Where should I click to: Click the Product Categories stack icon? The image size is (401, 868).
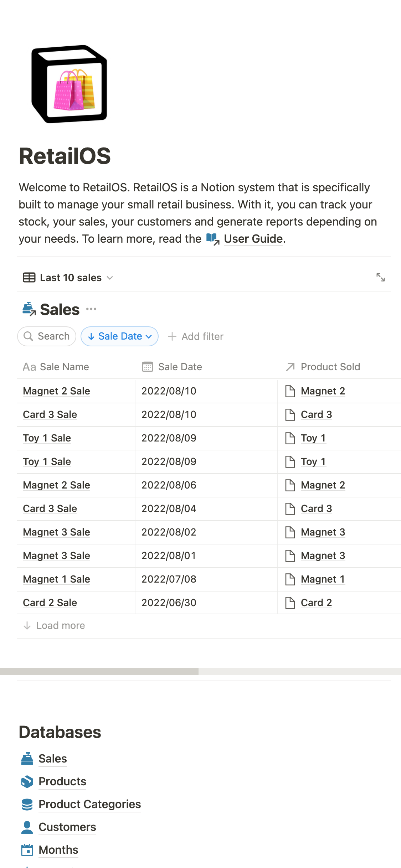click(27, 804)
